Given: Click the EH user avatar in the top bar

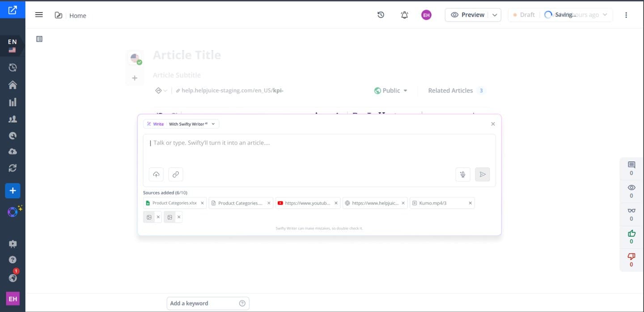Looking at the screenshot, I should [426, 15].
